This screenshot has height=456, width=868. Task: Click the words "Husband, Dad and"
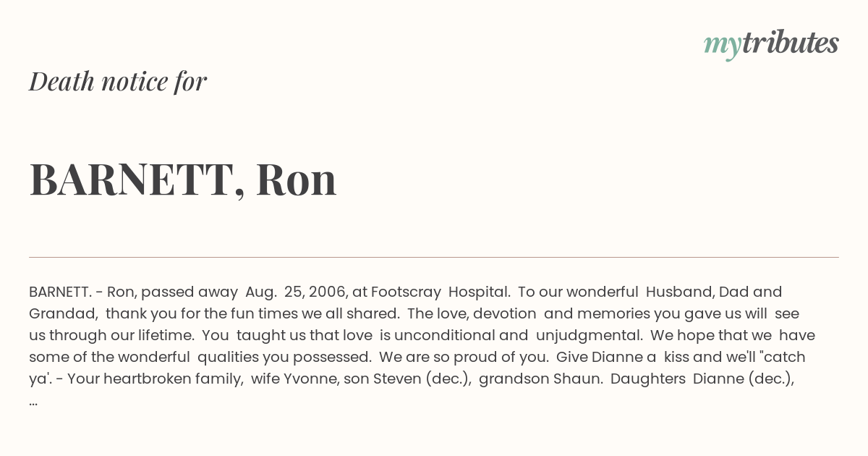tap(713, 292)
